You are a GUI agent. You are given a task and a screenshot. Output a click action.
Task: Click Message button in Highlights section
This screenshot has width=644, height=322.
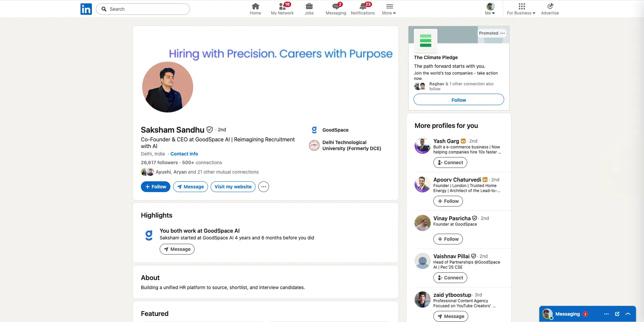tap(177, 249)
